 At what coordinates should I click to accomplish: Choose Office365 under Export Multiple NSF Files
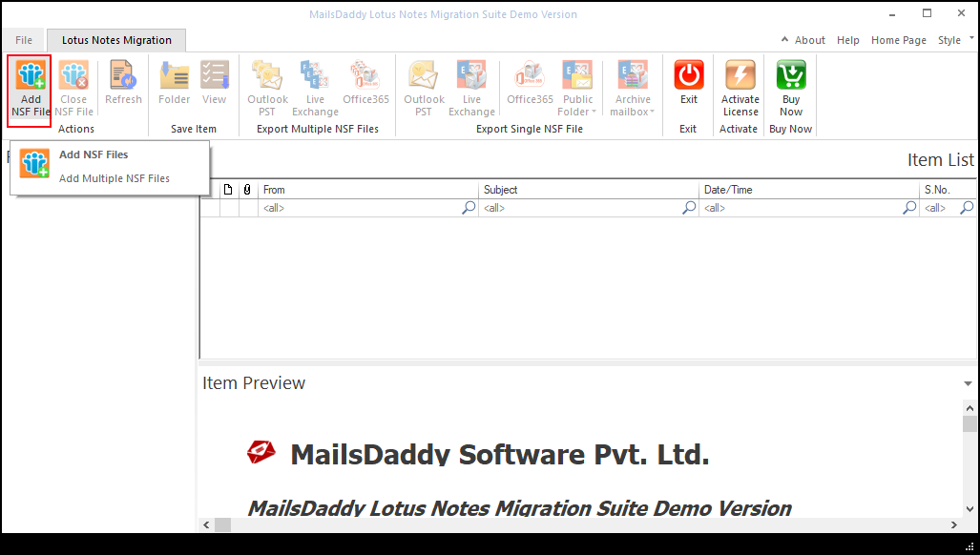[x=365, y=82]
